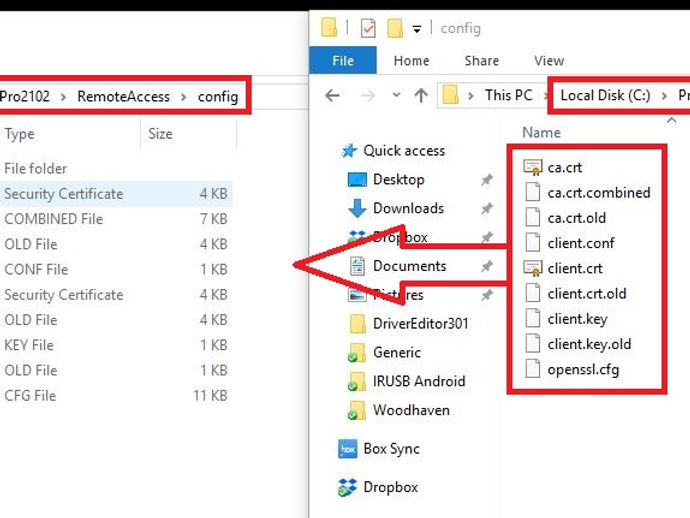Screen dimensions: 690x518
Task: Click the Downloads blue arrow icon
Action: pyautogui.click(x=357, y=208)
